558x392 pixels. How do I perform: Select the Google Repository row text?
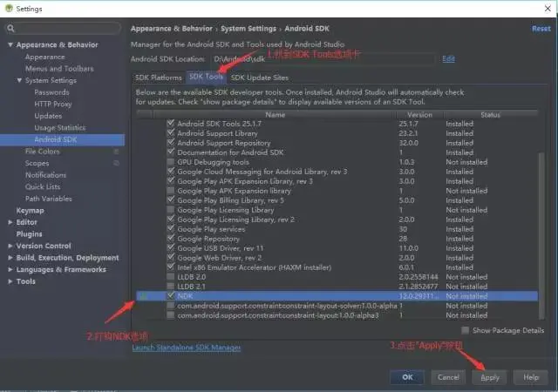pos(208,239)
